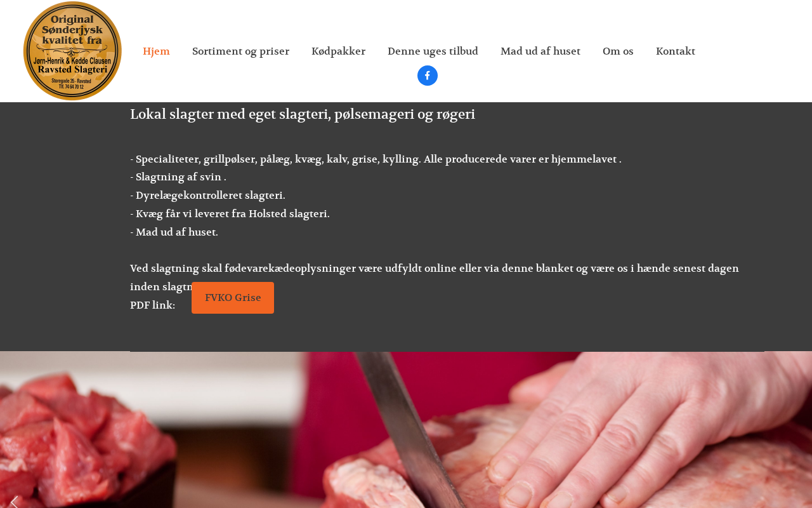Click the Holsted slagteri bullet line
Image resolution: width=812 pixels, height=508 pixels.
coord(230,214)
